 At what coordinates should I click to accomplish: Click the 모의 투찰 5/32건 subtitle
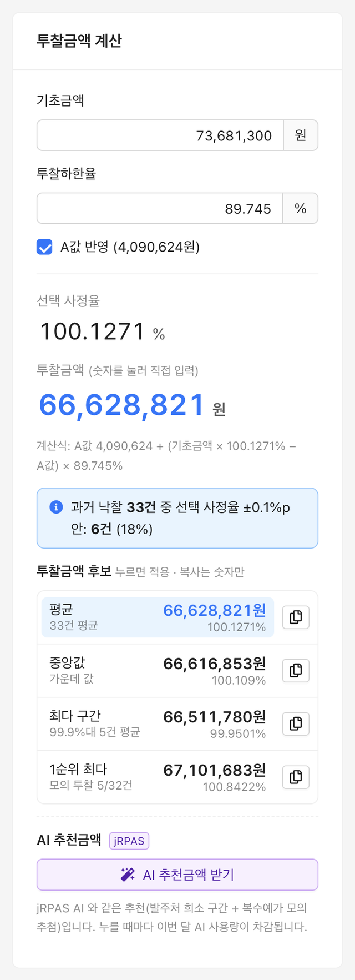(91, 785)
